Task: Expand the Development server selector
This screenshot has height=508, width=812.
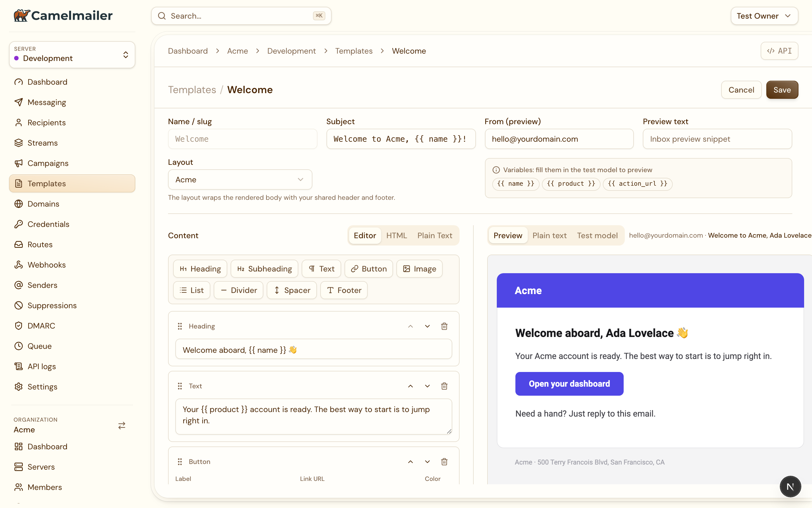Action: coord(72,55)
